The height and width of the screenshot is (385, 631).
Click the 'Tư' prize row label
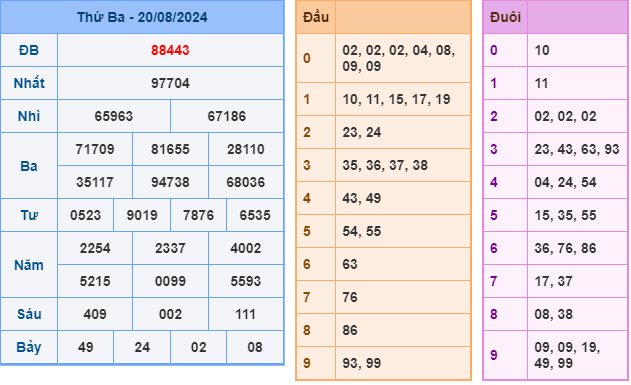point(29,215)
